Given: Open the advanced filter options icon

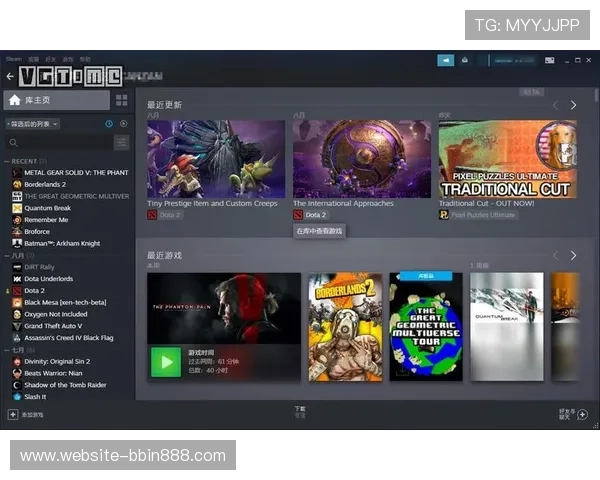Looking at the screenshot, I should coord(122,143).
